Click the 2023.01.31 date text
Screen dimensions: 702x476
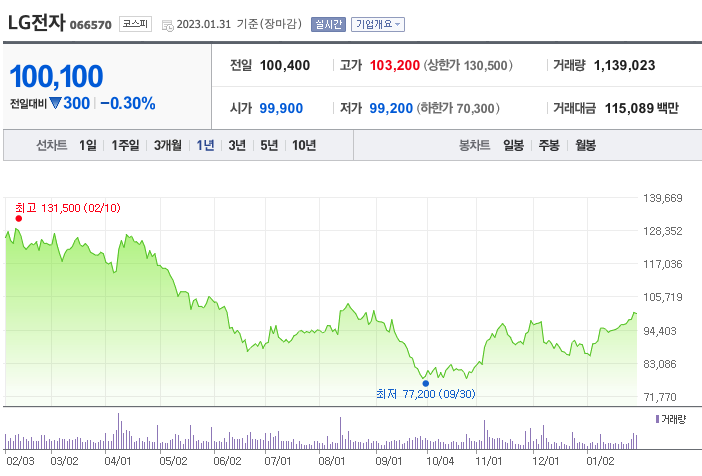pos(204,24)
